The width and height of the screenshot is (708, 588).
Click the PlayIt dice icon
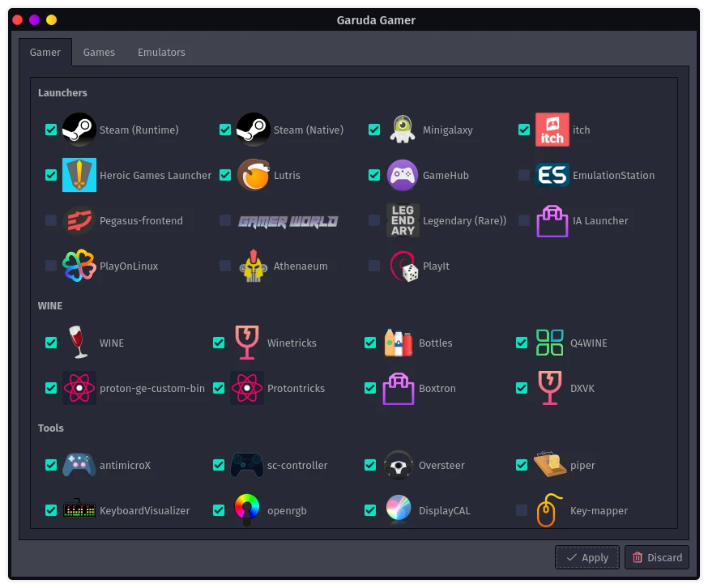(403, 266)
